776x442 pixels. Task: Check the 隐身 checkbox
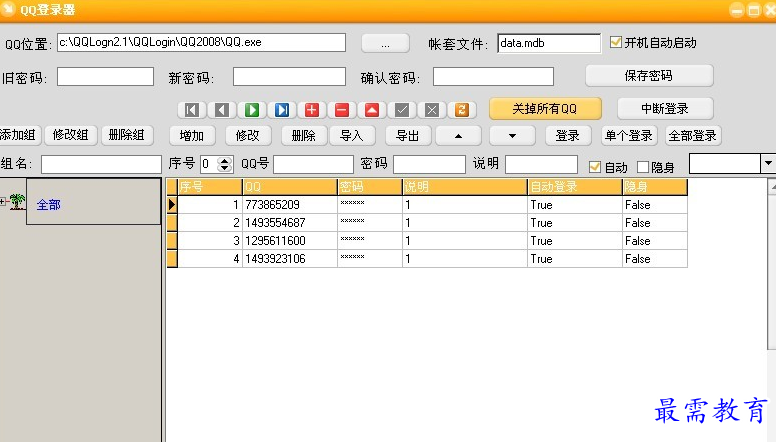(x=642, y=167)
